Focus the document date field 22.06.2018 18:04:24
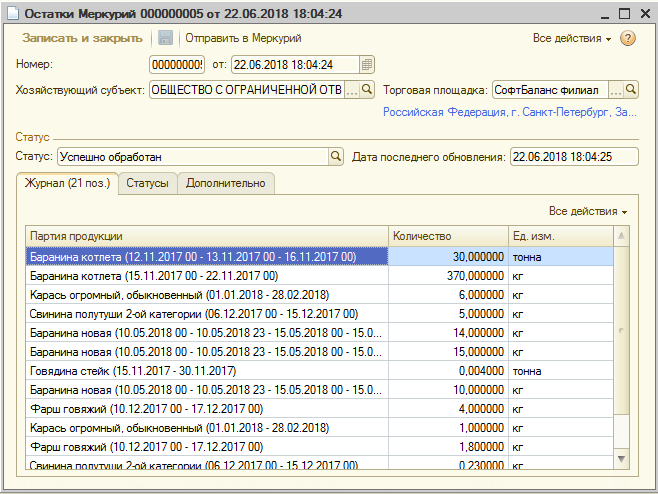 click(296, 65)
